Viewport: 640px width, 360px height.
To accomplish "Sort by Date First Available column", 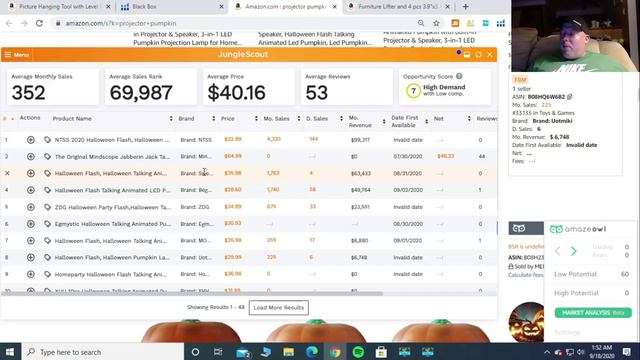I will point(427,122).
